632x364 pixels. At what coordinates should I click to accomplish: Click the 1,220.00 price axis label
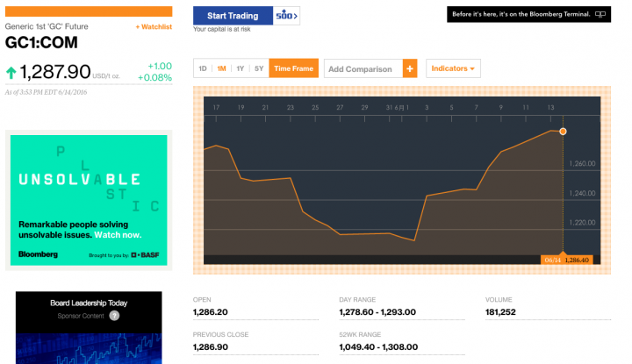coord(582,223)
